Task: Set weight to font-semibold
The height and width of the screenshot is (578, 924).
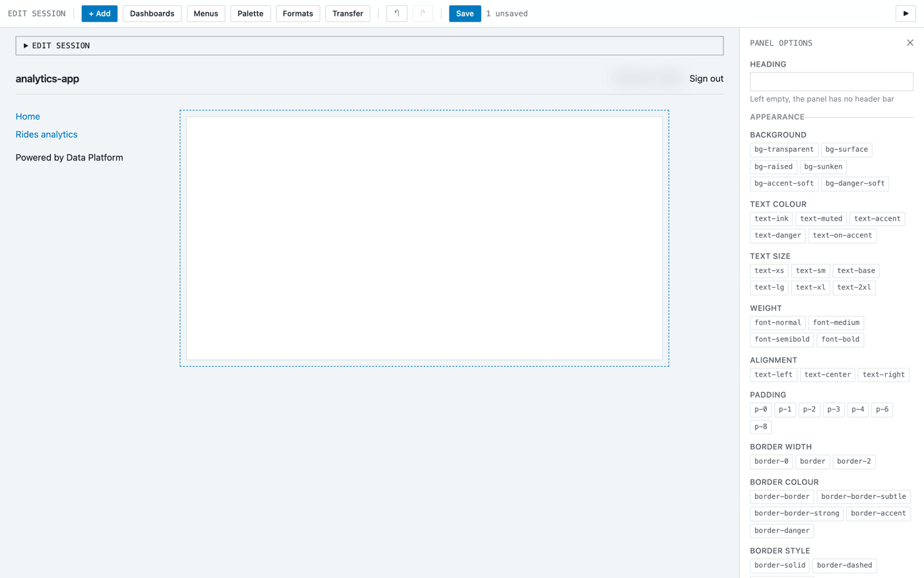Action: click(x=782, y=340)
